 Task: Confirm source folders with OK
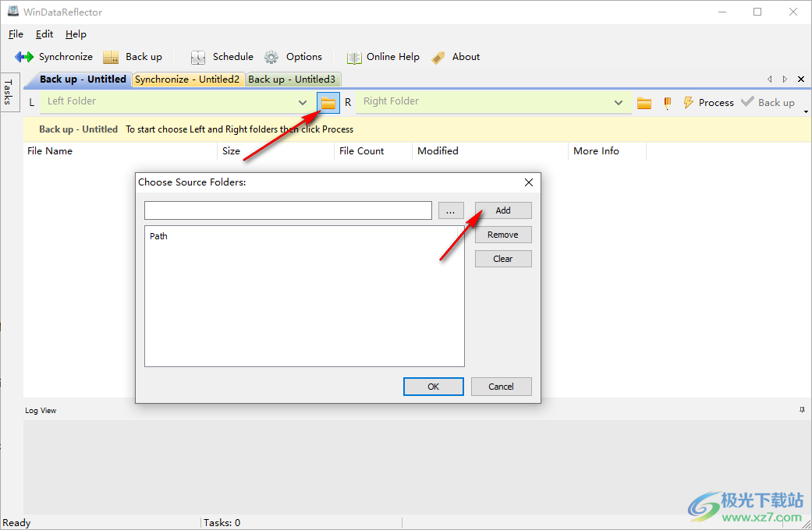click(x=433, y=387)
